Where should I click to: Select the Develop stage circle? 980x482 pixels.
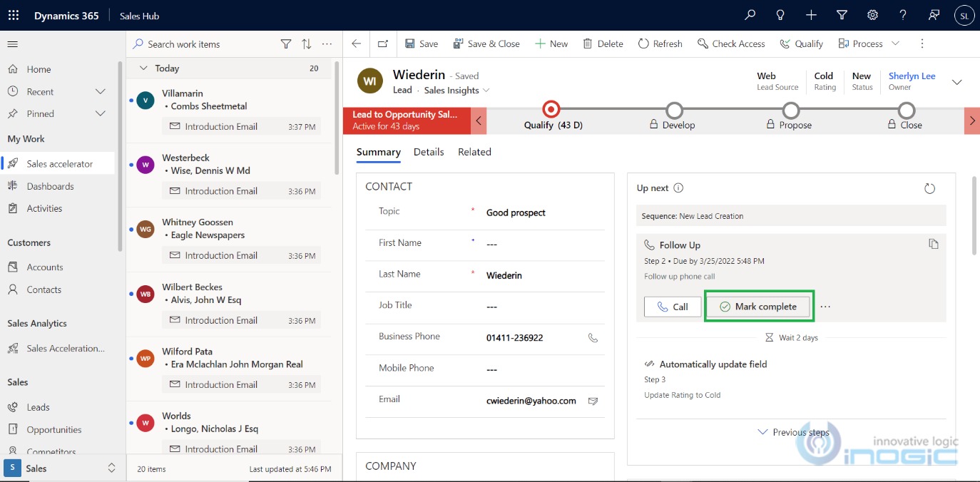[x=674, y=110]
